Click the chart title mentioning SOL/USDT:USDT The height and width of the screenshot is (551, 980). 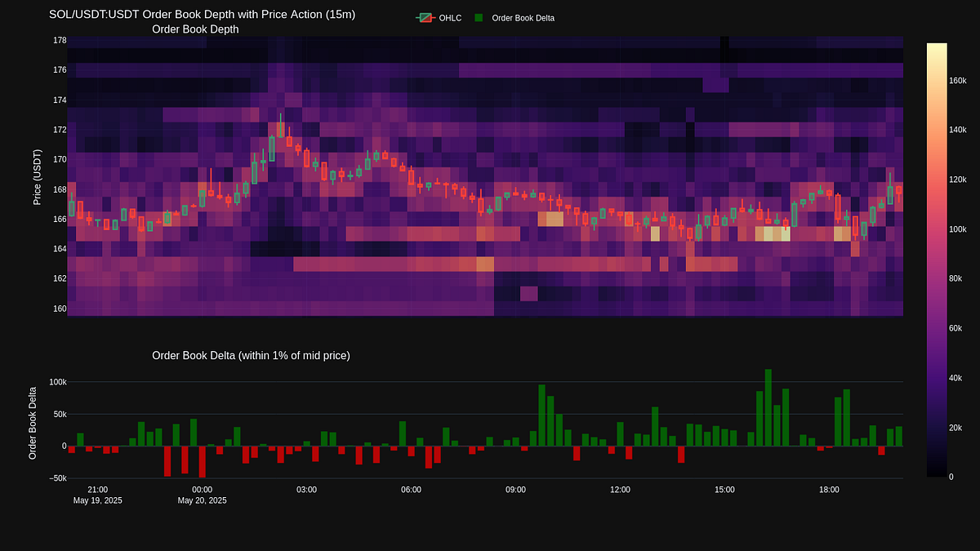coord(202,14)
